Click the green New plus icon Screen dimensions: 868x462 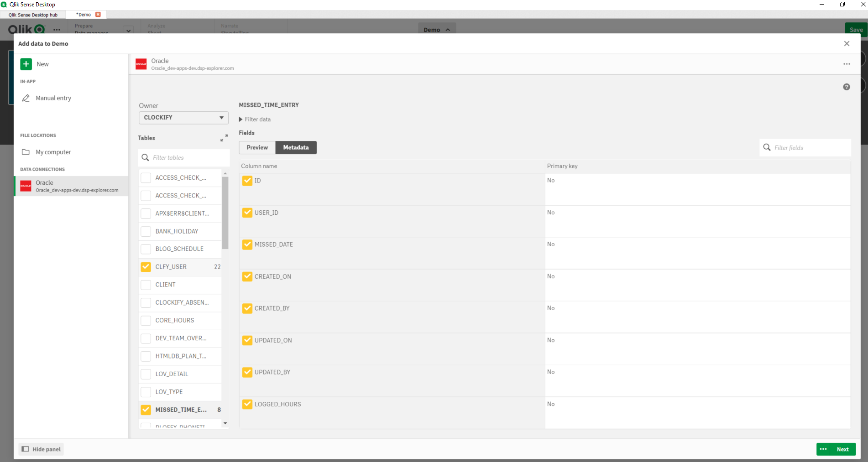(26, 64)
